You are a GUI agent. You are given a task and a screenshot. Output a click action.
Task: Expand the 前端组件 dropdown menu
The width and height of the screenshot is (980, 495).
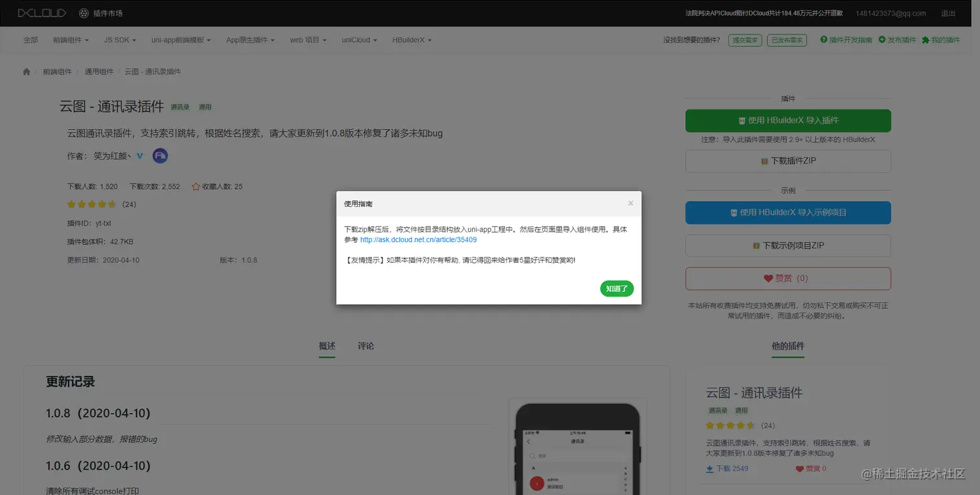point(71,40)
